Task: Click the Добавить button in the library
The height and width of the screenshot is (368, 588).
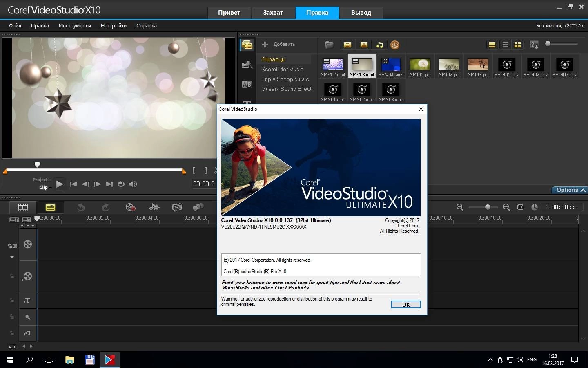Action: 279,44
